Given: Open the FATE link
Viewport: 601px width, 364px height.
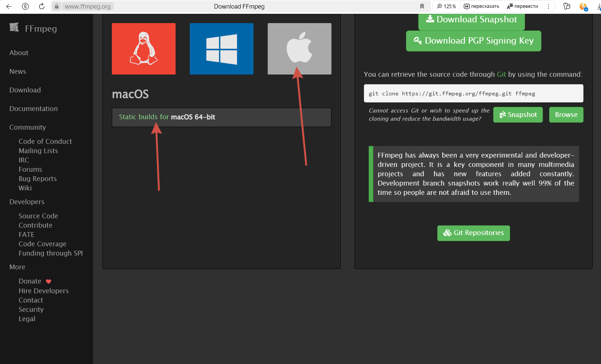Looking at the screenshot, I should coord(26,235).
